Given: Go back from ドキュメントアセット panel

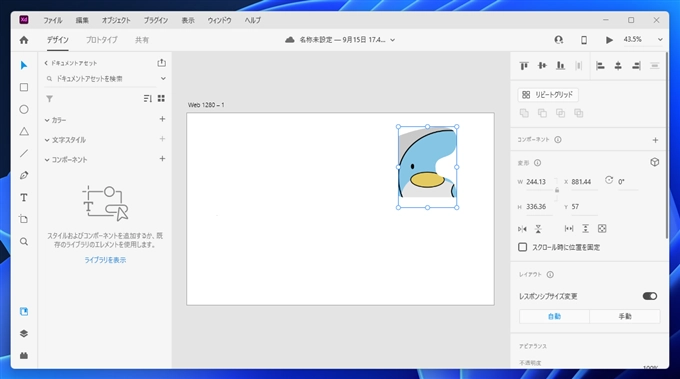Looking at the screenshot, I should (x=46, y=63).
